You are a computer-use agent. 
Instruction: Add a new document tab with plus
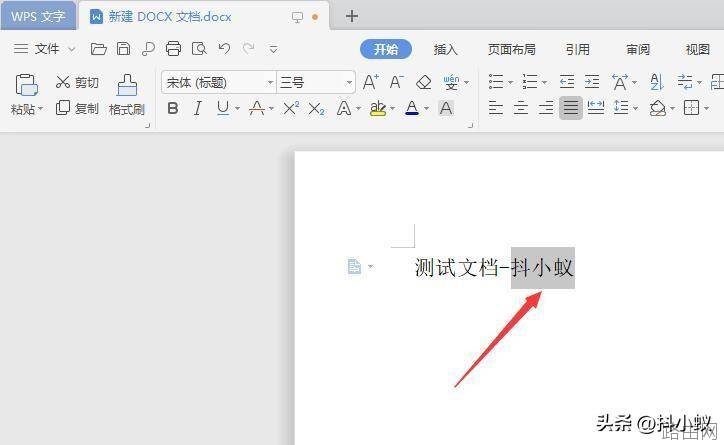click(352, 16)
